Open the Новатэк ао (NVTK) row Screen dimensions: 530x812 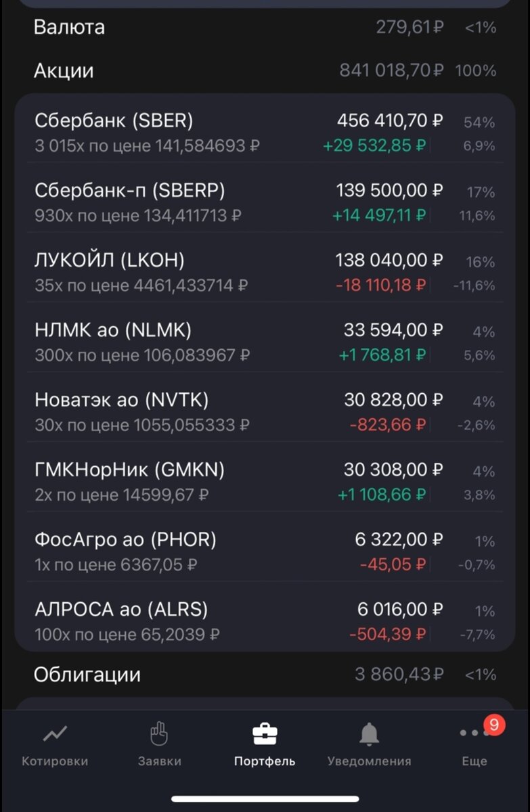point(265,411)
